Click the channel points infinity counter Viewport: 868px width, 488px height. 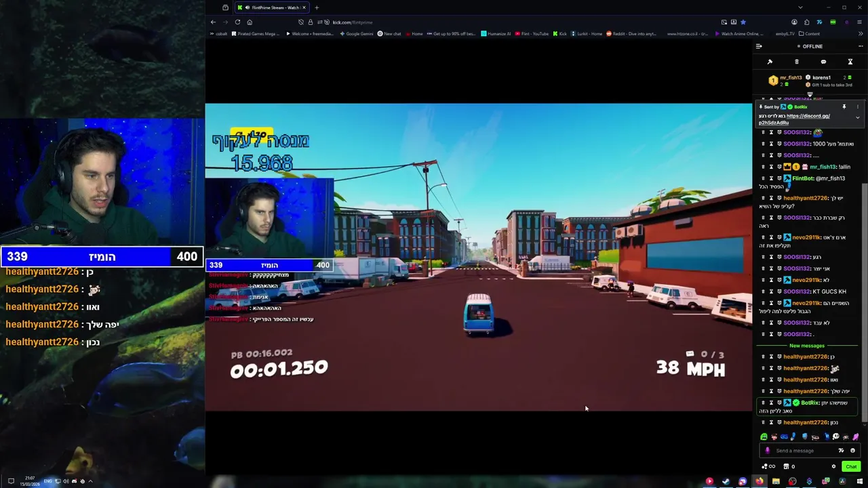point(769,466)
